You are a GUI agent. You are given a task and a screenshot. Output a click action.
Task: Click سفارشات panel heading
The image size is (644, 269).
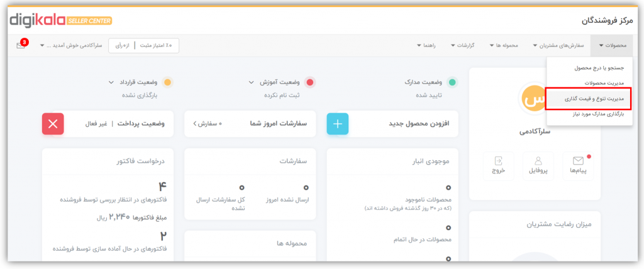[x=293, y=162]
